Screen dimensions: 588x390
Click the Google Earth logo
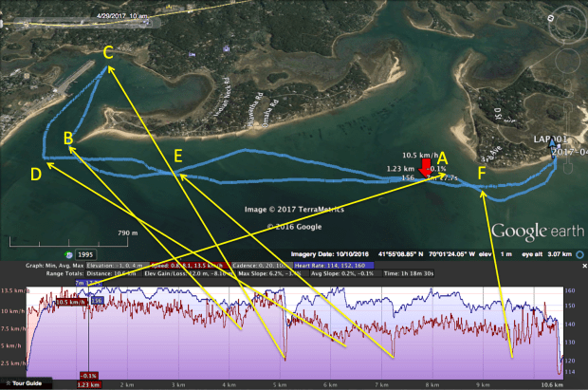[534, 231]
